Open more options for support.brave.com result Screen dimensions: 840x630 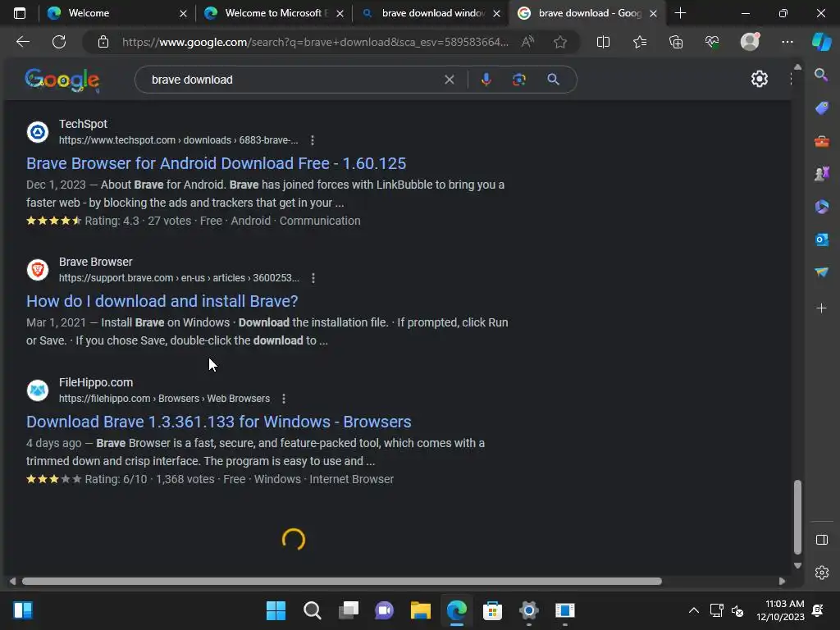click(313, 278)
